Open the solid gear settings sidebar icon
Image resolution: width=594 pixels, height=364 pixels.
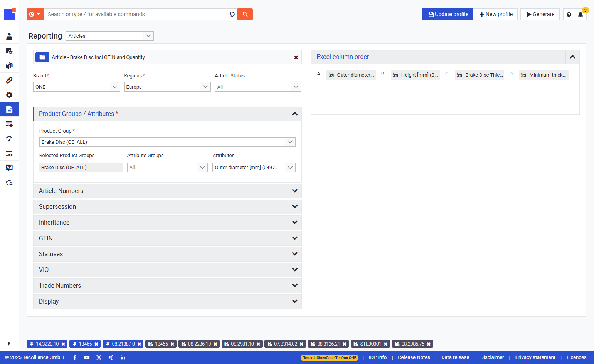tap(9, 95)
